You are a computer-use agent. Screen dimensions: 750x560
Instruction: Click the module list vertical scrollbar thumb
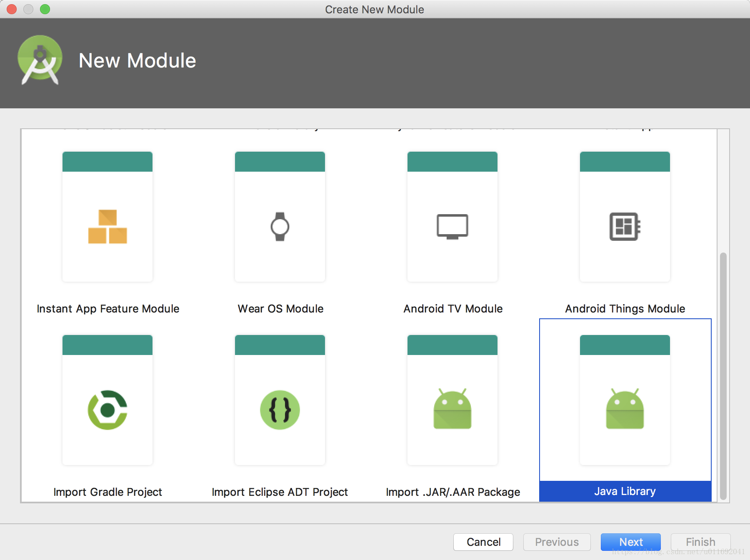point(723,376)
